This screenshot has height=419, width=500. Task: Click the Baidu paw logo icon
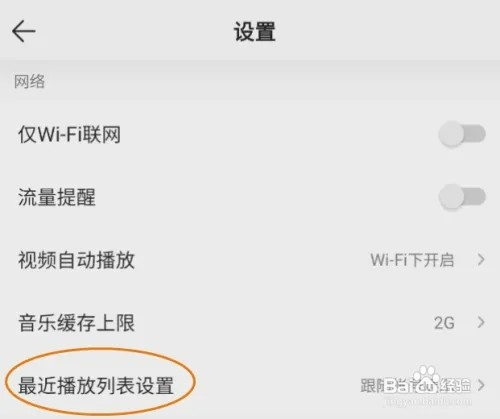pos(426,378)
